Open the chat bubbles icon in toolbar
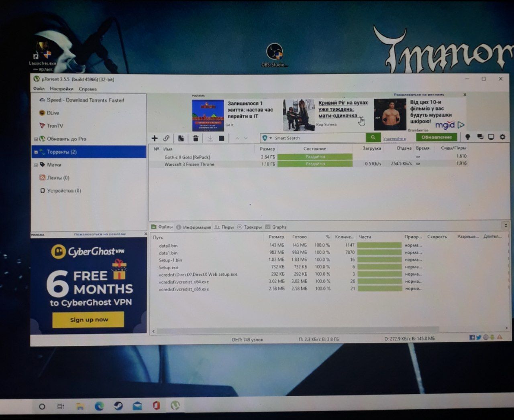Image resolution: width=514 pixels, height=420 pixels. click(x=480, y=137)
